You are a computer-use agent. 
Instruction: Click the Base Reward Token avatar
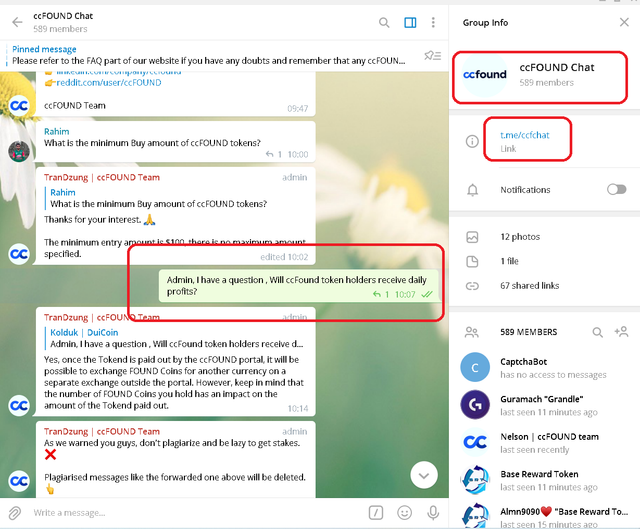click(x=475, y=480)
